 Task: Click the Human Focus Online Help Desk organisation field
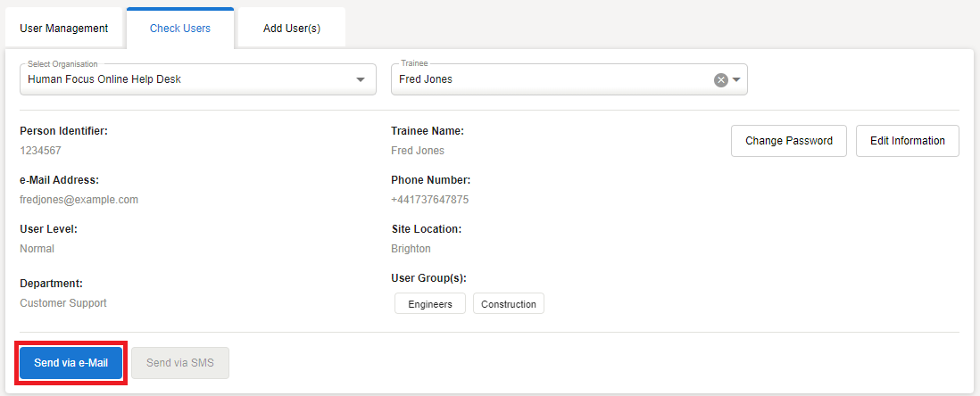[179, 79]
